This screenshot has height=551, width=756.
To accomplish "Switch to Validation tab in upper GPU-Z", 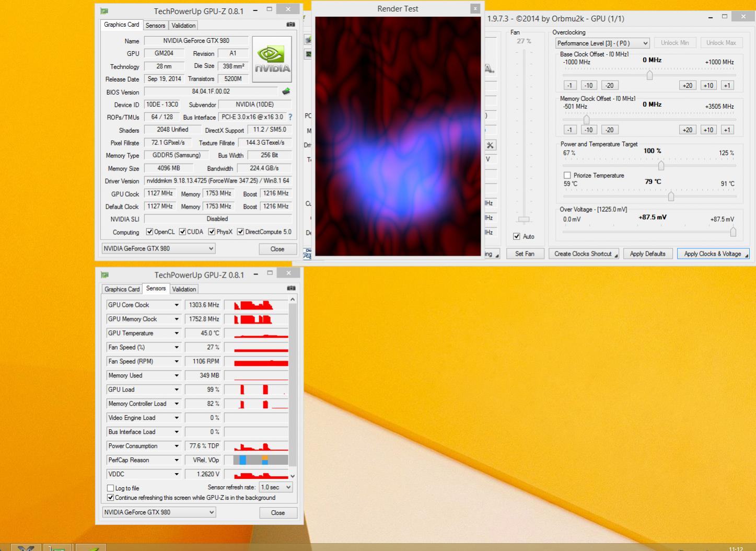I will pos(183,25).
